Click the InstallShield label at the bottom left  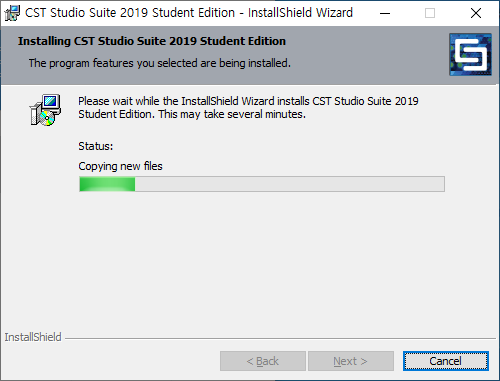point(33,337)
